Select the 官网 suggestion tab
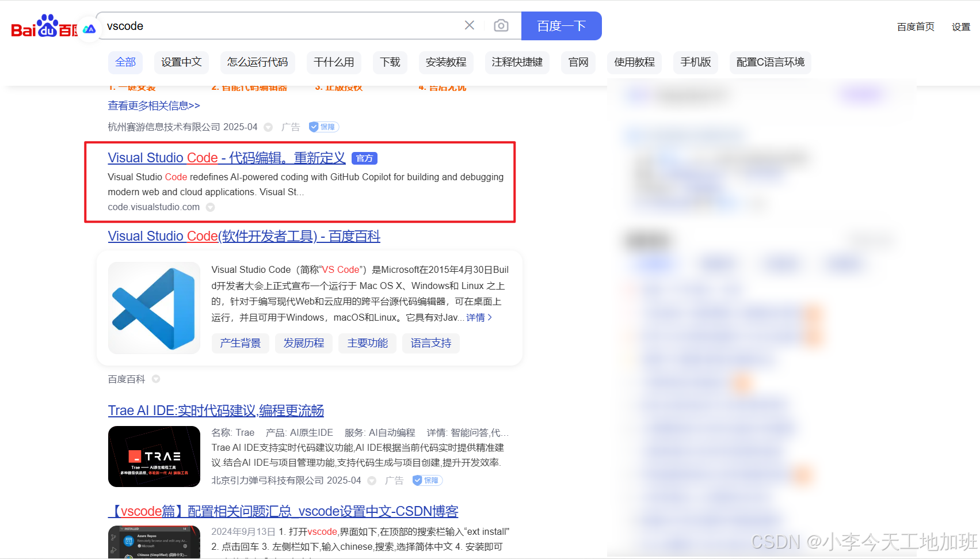 [578, 62]
